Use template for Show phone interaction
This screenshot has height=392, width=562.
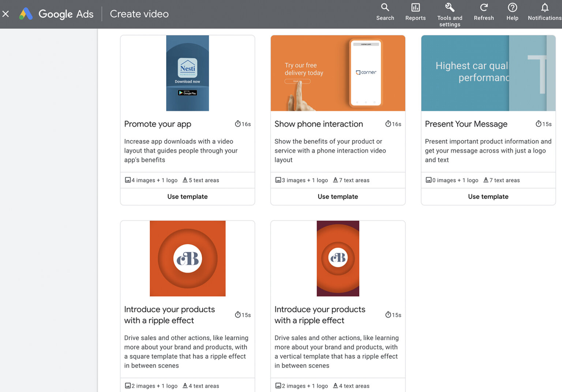click(338, 197)
